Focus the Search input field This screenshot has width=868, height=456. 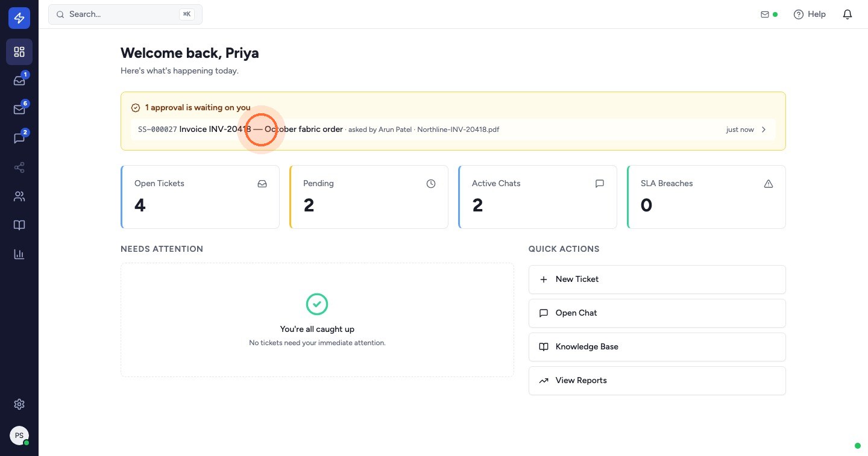pos(125,14)
